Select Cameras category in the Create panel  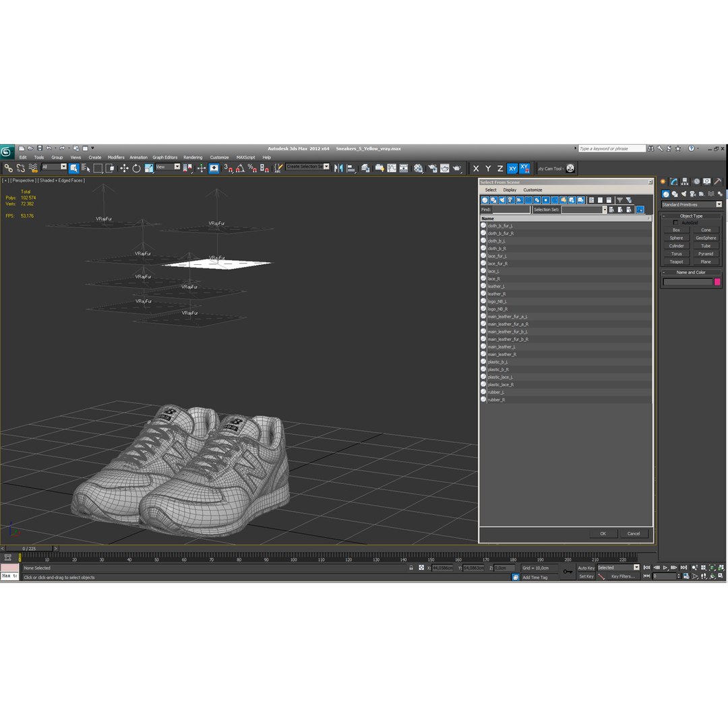pyautogui.click(x=693, y=194)
